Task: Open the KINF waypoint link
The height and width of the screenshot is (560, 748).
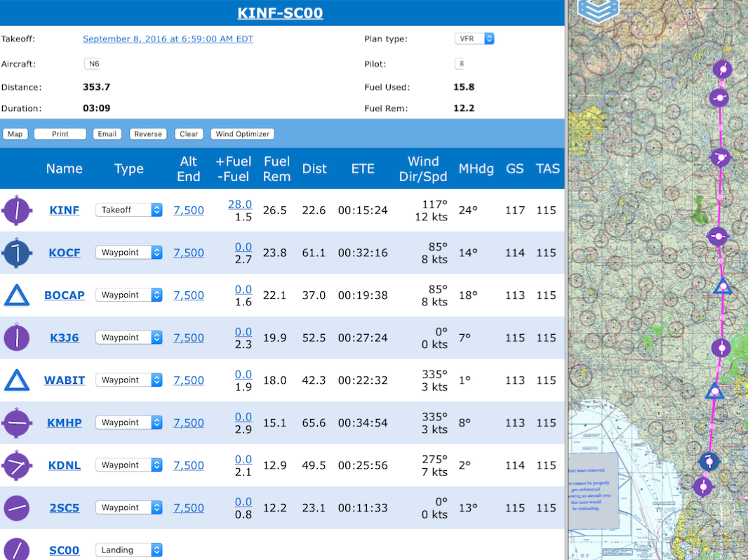Action: (65, 211)
